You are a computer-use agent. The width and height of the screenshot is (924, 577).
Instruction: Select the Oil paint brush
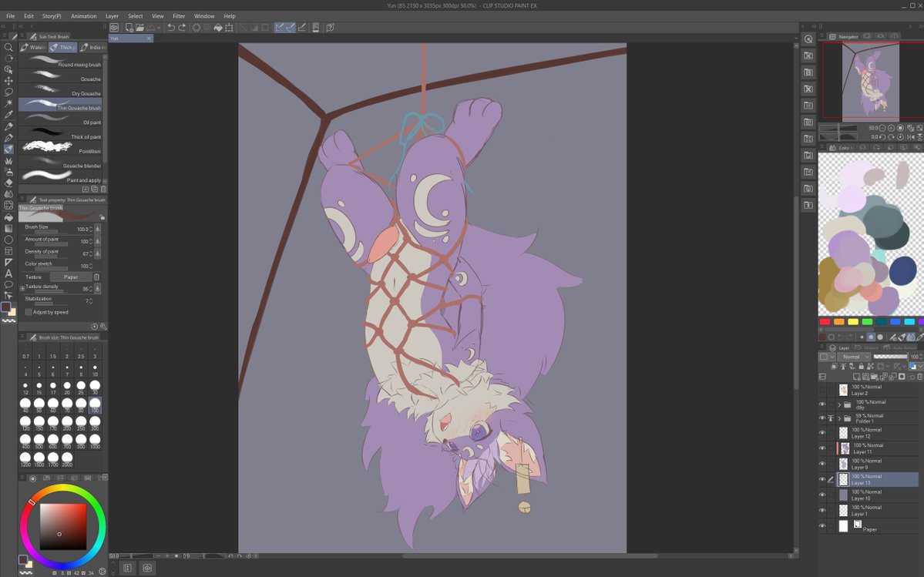pyautogui.click(x=60, y=119)
